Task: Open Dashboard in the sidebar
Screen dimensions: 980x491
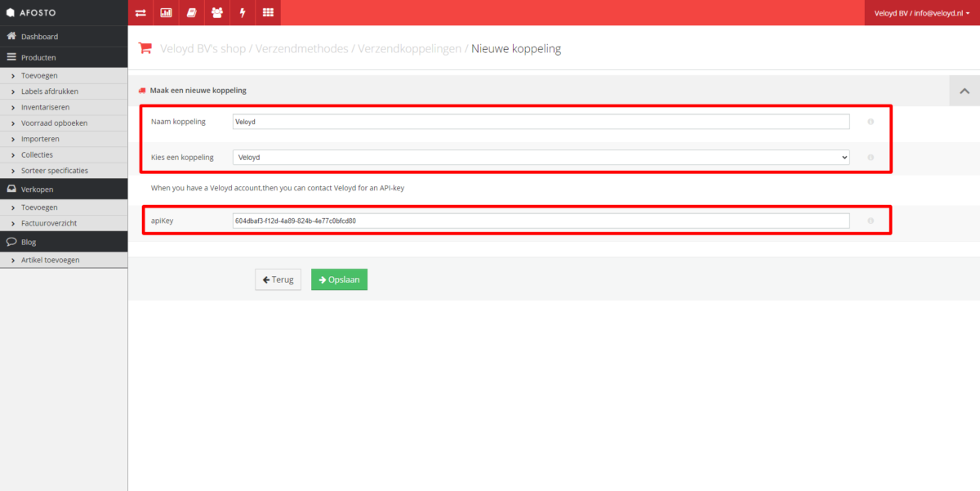Action: [x=39, y=37]
